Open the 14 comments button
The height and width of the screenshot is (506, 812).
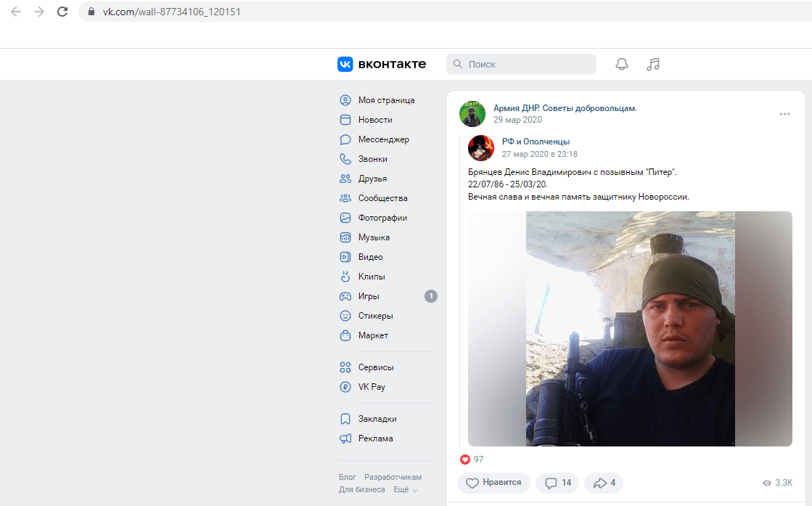point(558,483)
